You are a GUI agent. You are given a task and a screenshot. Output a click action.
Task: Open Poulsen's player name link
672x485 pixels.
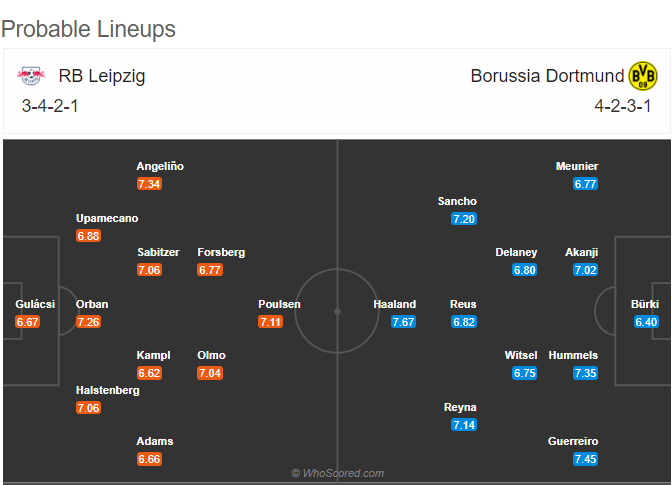pos(279,304)
